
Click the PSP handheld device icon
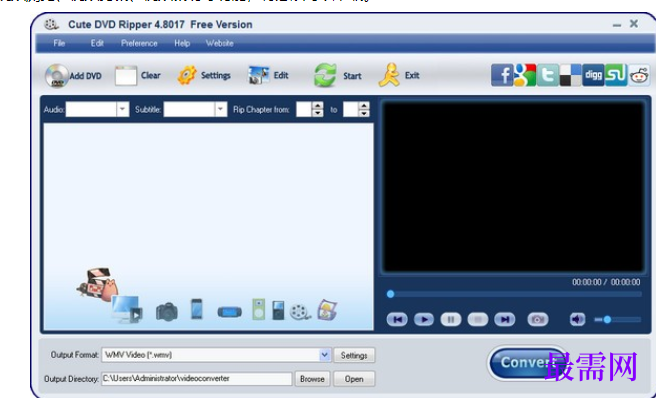coord(229,312)
